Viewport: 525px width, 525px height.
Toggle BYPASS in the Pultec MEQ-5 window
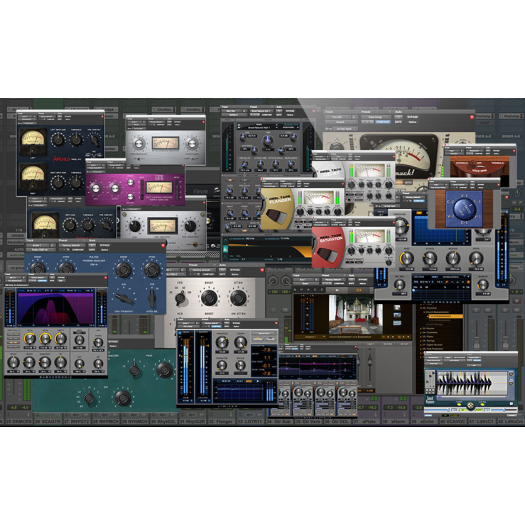tap(235, 270)
